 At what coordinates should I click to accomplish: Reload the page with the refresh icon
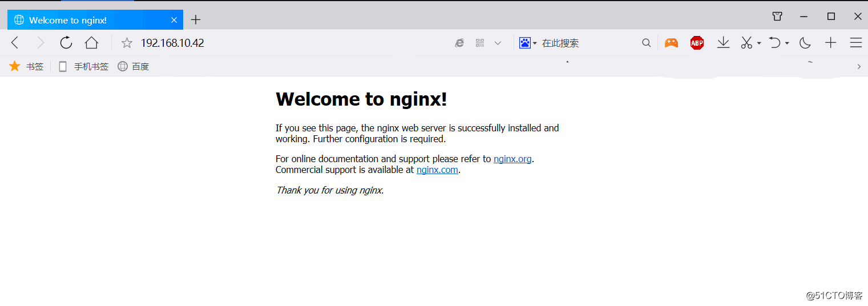pos(66,43)
